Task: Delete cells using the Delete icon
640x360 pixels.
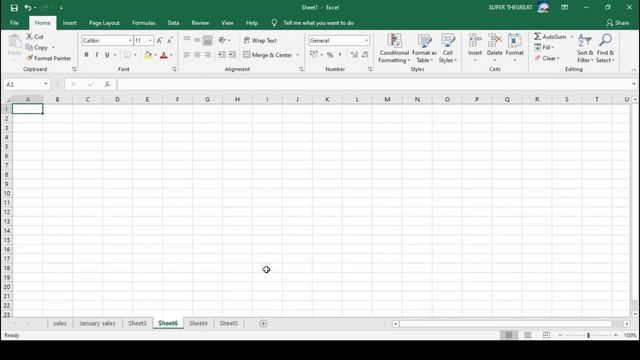Action: [495, 41]
